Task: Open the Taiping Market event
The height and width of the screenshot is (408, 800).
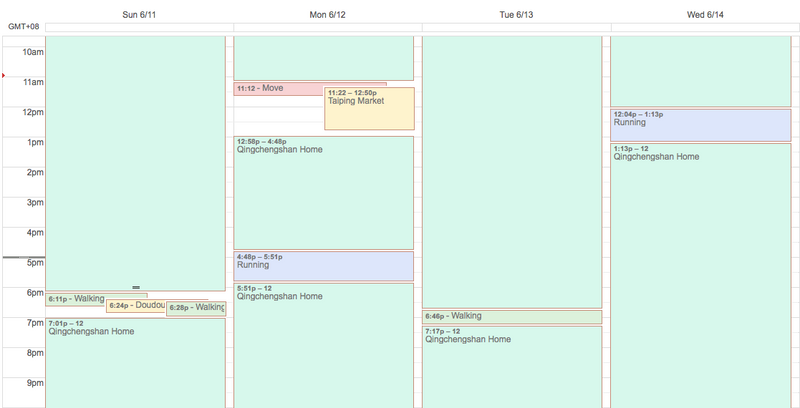Action: click(x=368, y=110)
